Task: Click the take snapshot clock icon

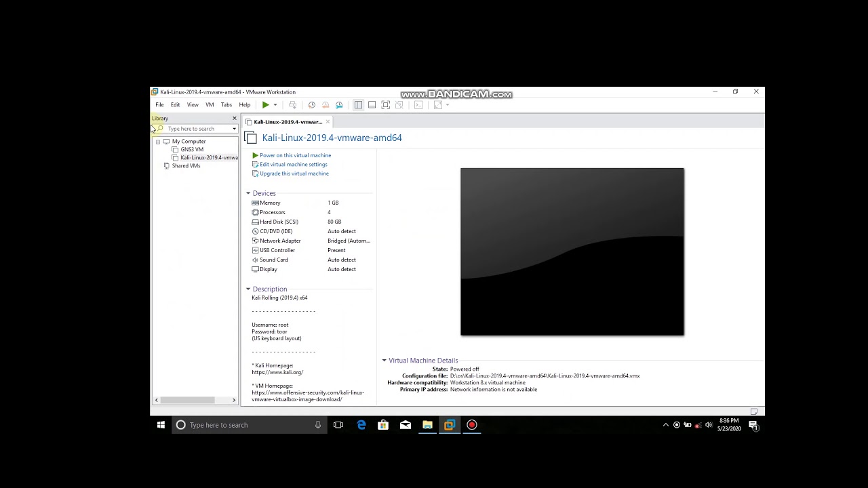Action: (x=311, y=105)
